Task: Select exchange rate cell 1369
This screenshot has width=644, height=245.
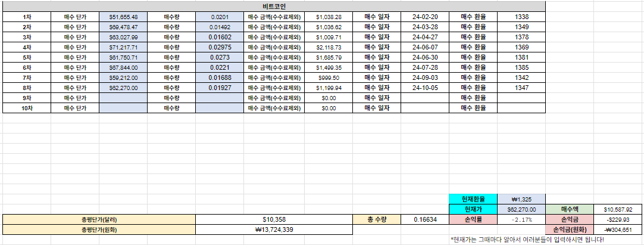Action: tap(521, 47)
